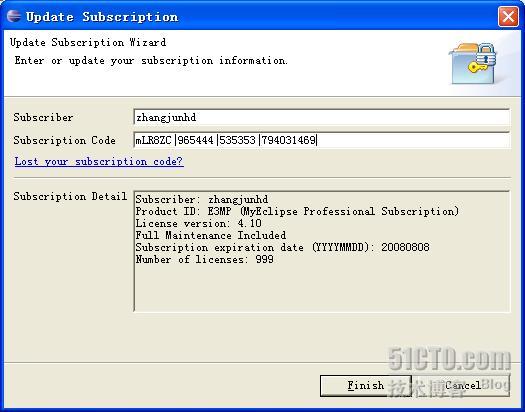Click the Finish button

pos(366,386)
